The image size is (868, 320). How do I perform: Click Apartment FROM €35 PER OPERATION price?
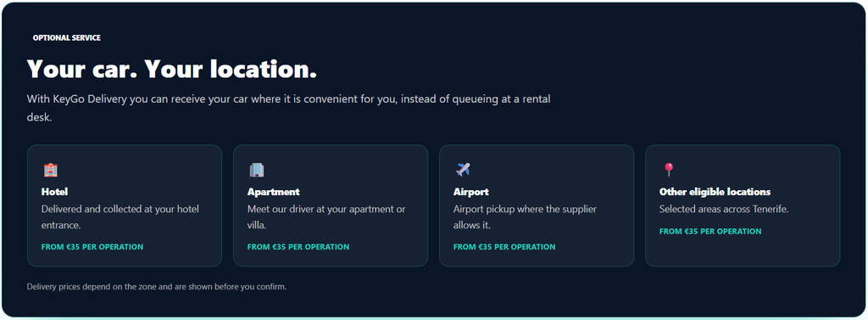pos(298,247)
